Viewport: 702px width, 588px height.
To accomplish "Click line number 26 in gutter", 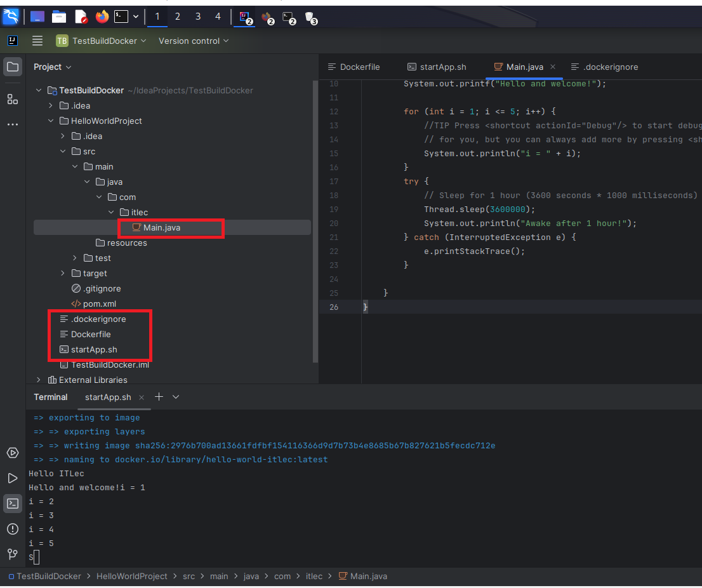I will click(334, 307).
